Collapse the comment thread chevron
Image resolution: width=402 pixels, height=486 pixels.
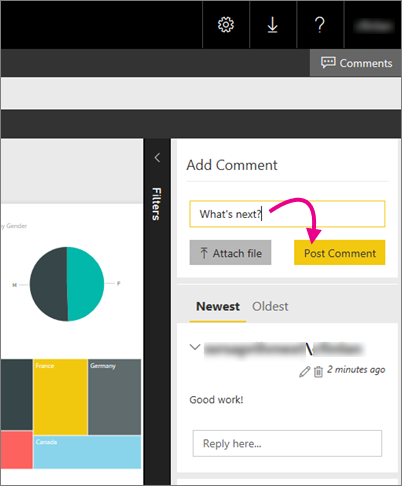tap(195, 347)
